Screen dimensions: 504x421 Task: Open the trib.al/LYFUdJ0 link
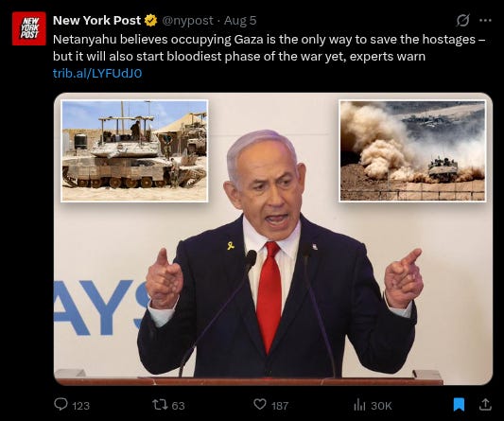pos(97,74)
